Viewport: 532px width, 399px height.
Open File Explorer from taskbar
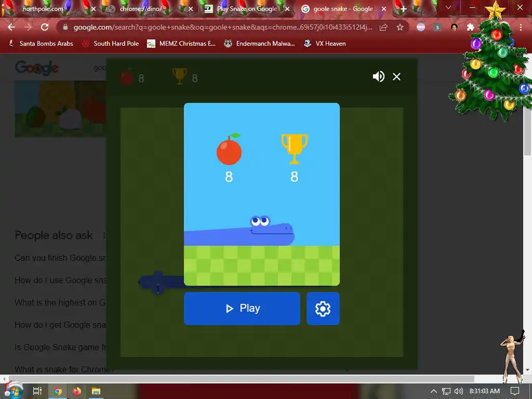(x=96, y=391)
